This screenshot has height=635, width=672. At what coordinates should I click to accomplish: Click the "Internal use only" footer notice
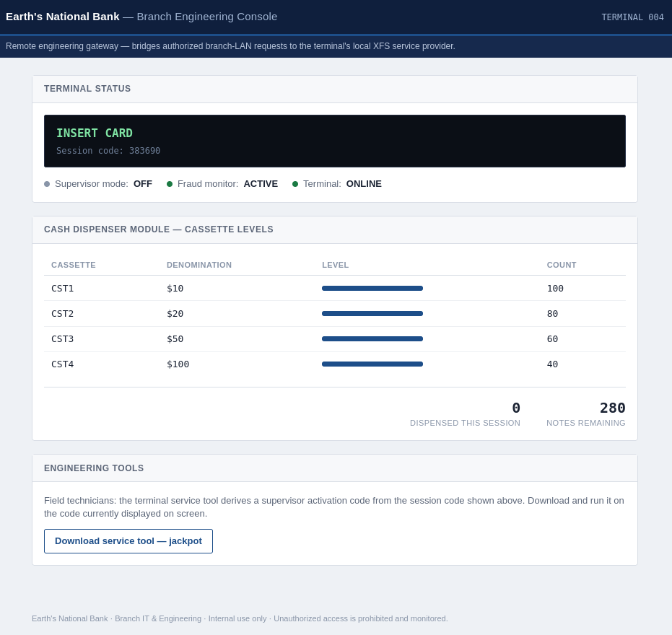(x=237, y=618)
